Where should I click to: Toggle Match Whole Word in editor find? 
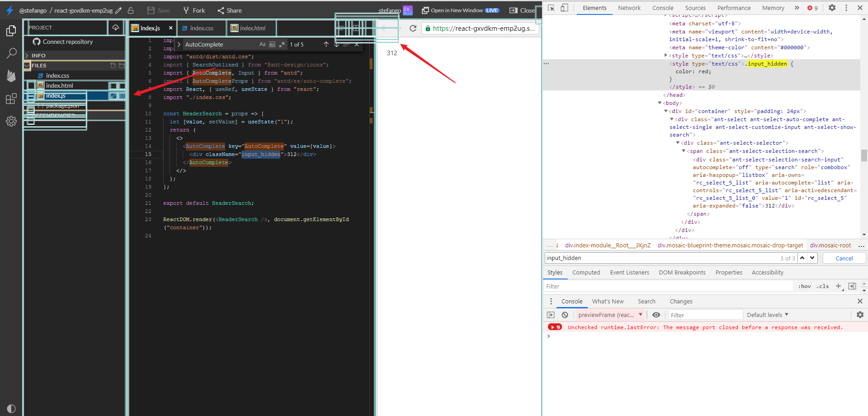click(x=272, y=44)
